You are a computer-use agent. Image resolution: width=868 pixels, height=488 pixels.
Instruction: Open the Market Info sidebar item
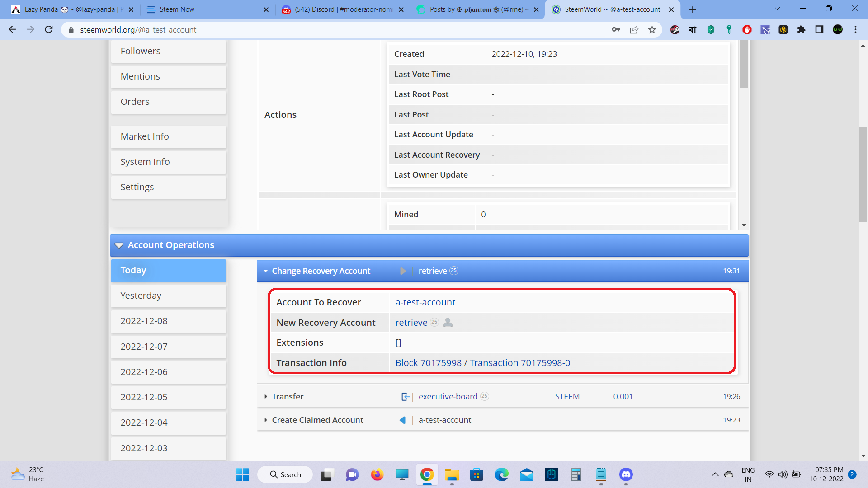168,136
